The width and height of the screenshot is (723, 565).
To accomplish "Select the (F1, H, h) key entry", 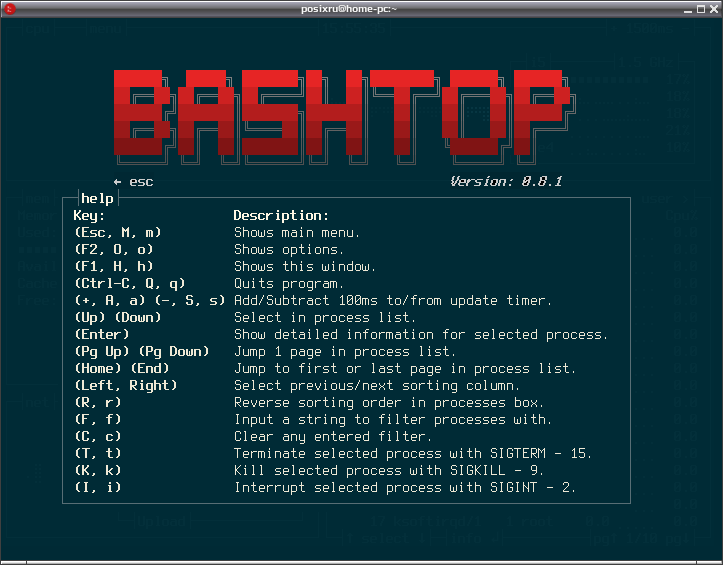I will tap(114, 267).
